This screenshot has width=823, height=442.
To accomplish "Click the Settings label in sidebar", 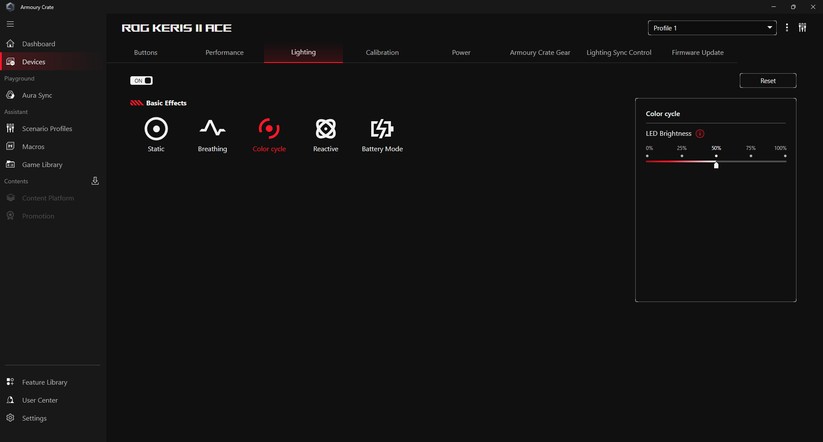I will [34, 418].
